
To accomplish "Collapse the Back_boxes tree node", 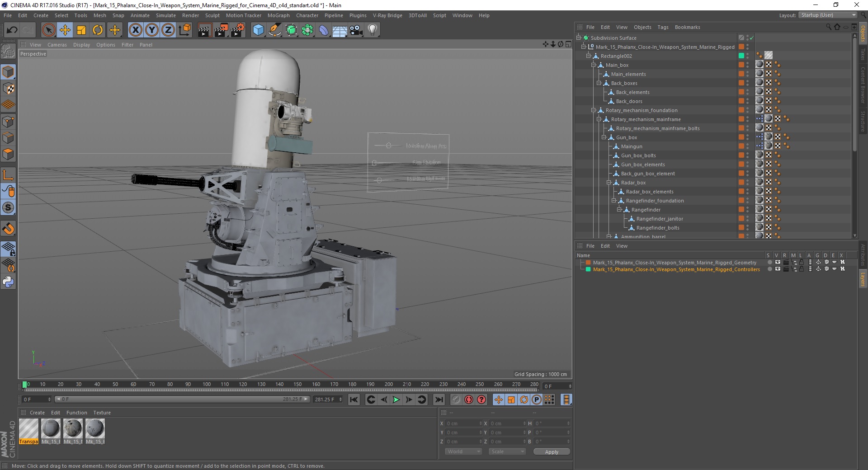I will point(599,83).
